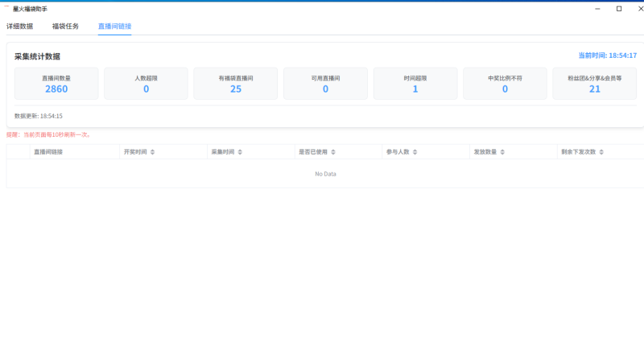Click the 当前时间 clock display

[x=607, y=56]
